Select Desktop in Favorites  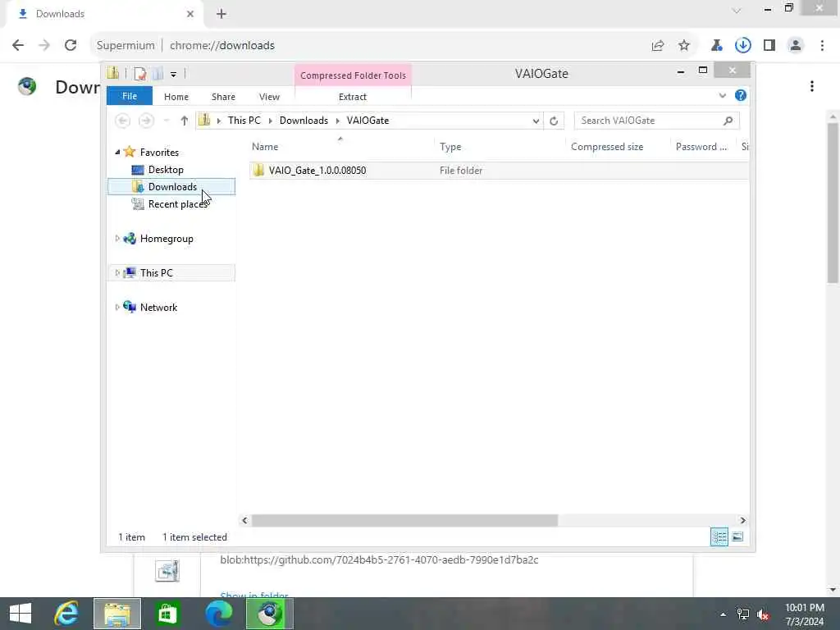tap(166, 170)
